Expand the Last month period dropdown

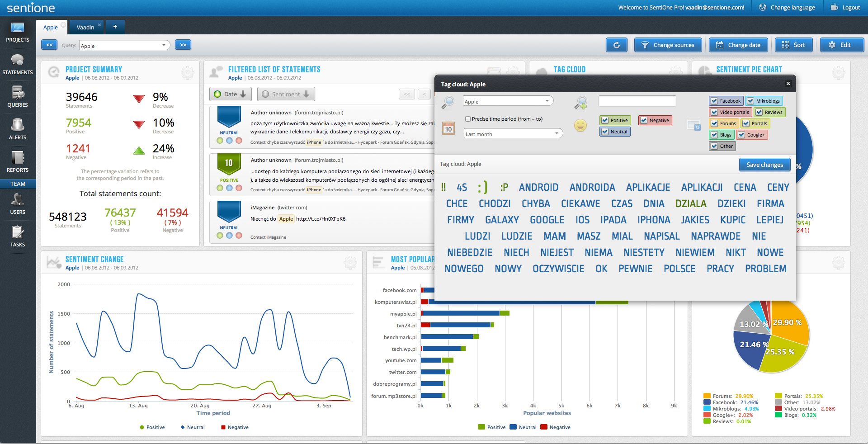click(513, 134)
